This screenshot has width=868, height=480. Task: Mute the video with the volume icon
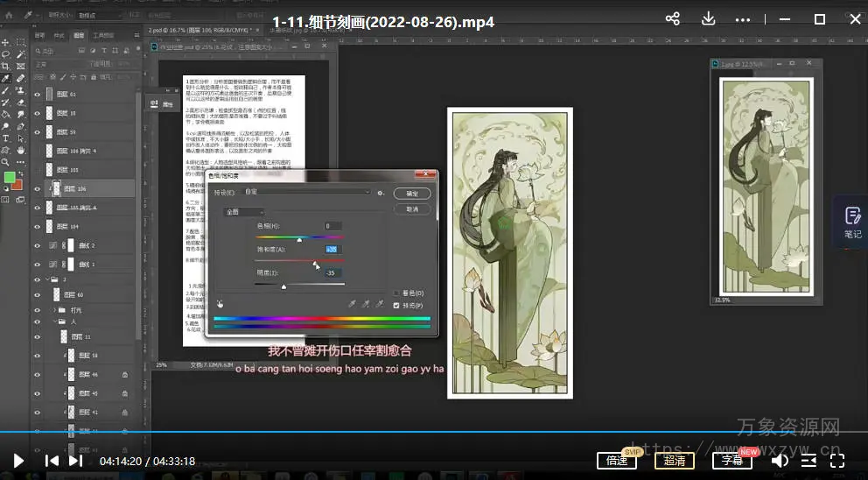point(779,460)
